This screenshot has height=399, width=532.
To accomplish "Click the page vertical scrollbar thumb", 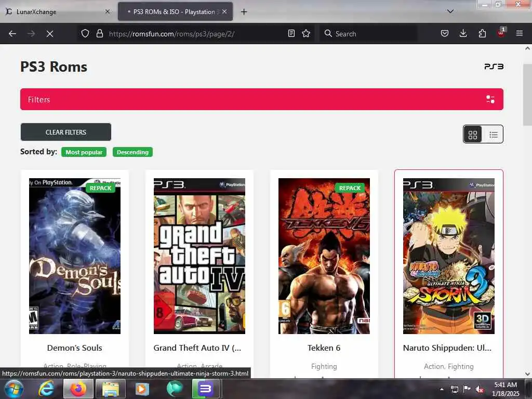I will [x=527, y=95].
